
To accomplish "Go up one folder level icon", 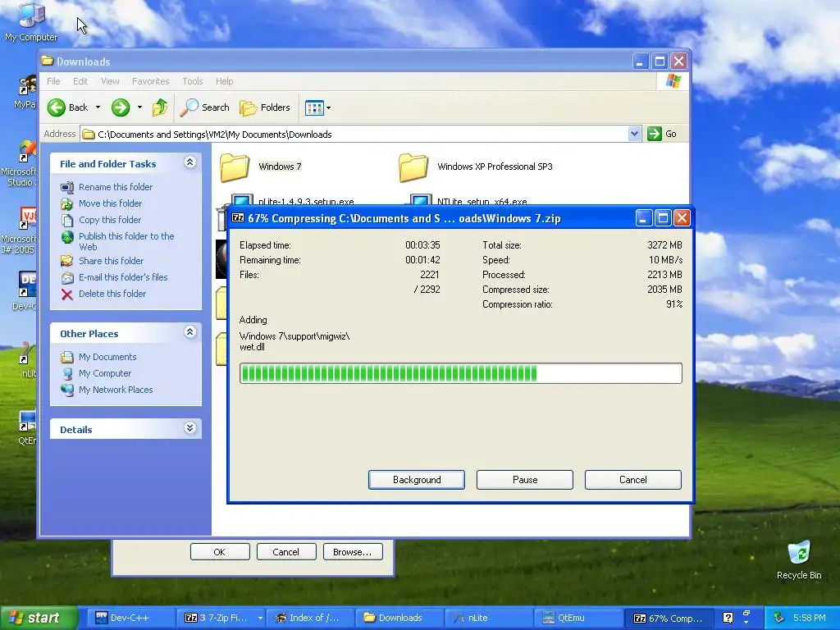I will (160, 107).
